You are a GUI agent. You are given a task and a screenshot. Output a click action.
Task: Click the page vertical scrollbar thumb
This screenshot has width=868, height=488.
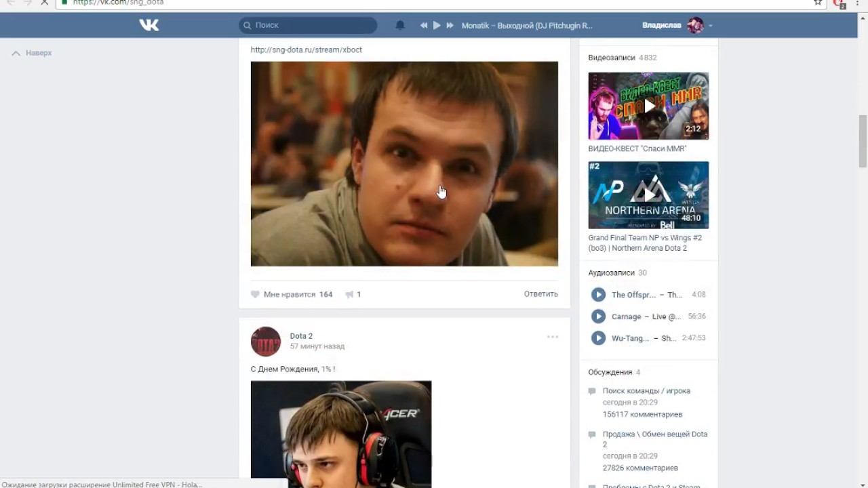coord(863,141)
